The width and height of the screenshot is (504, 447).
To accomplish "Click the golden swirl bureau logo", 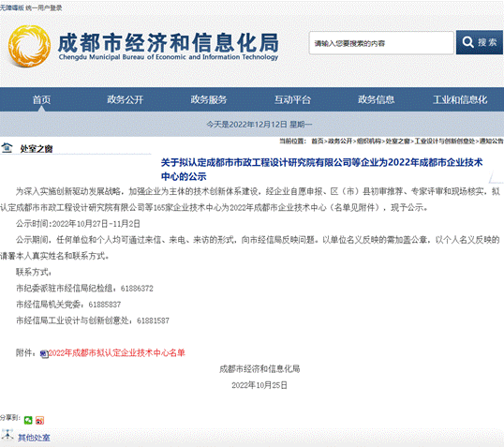I will [x=29, y=46].
